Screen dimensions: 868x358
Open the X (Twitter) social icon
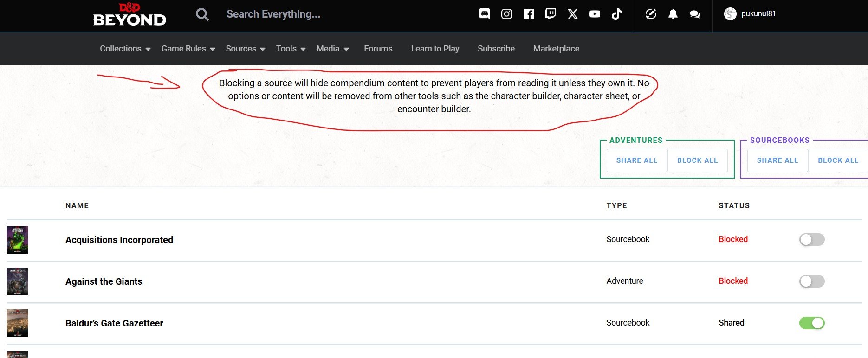click(x=573, y=14)
